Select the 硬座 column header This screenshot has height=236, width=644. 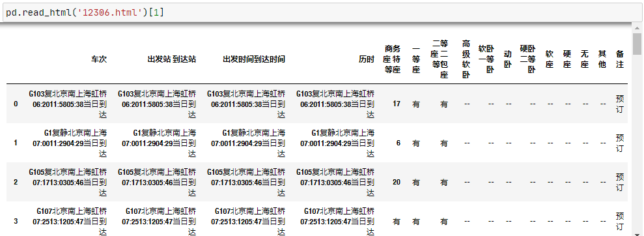pyautogui.click(x=567, y=59)
